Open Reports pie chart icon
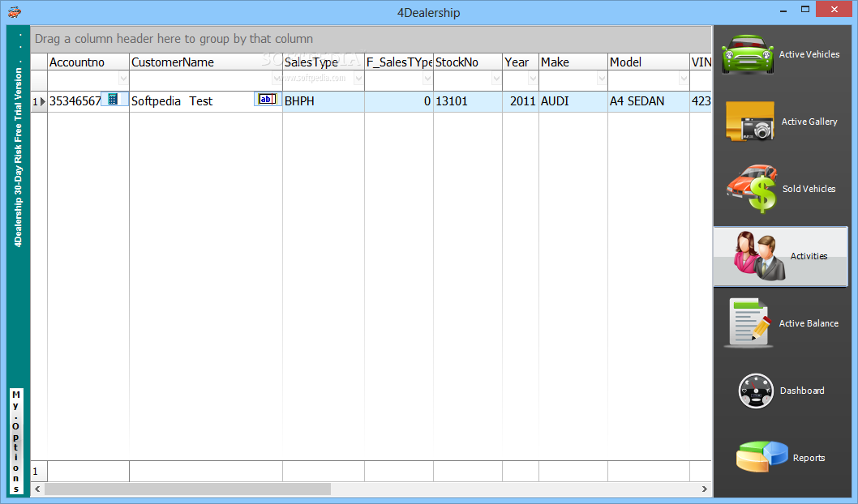This screenshot has height=504, width=858. point(761,457)
